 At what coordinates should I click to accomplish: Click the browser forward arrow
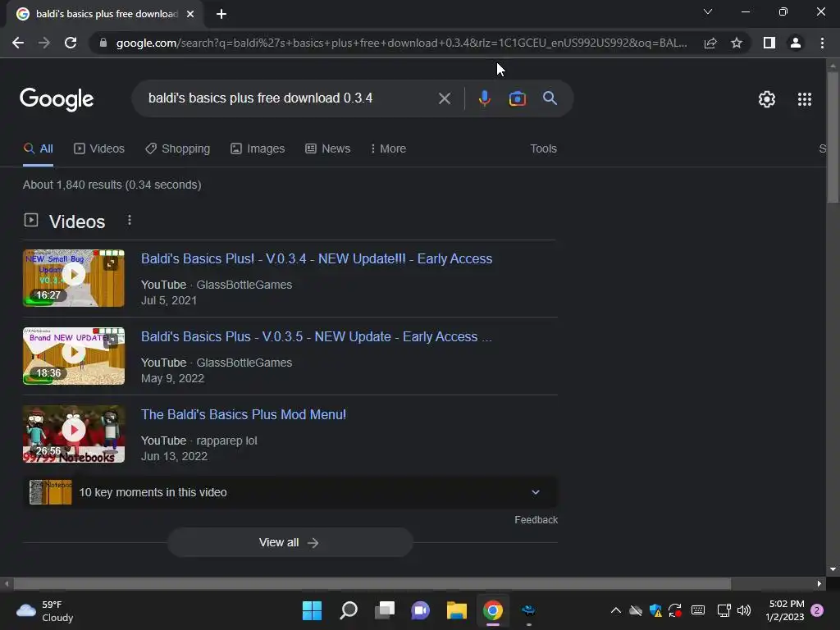click(x=44, y=43)
